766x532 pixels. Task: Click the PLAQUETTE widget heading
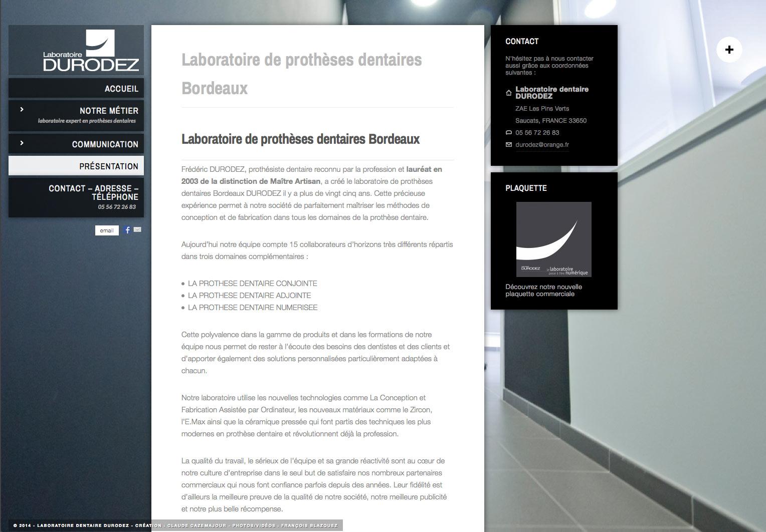tap(526, 188)
